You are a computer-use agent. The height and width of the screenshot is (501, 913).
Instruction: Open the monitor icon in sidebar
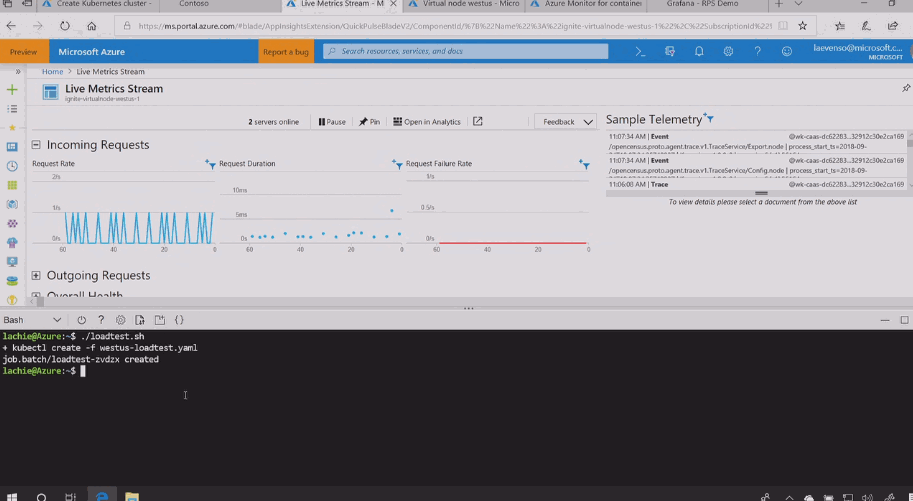12,262
